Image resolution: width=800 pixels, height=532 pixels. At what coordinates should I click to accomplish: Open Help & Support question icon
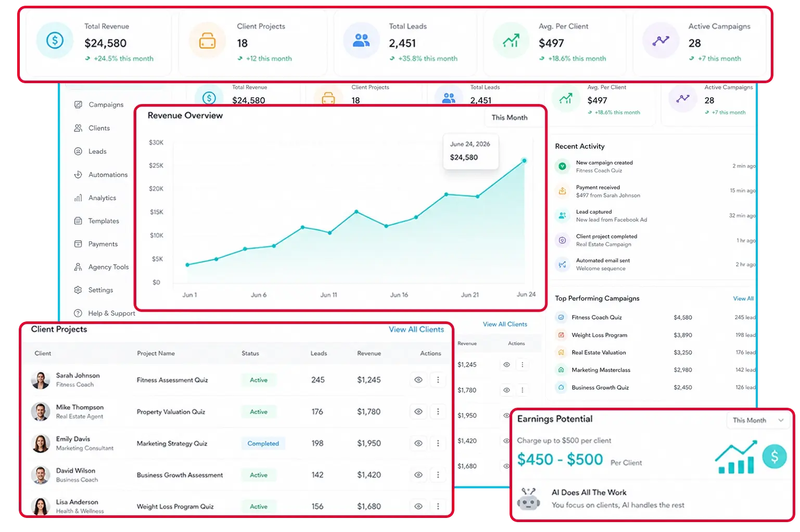pos(78,313)
